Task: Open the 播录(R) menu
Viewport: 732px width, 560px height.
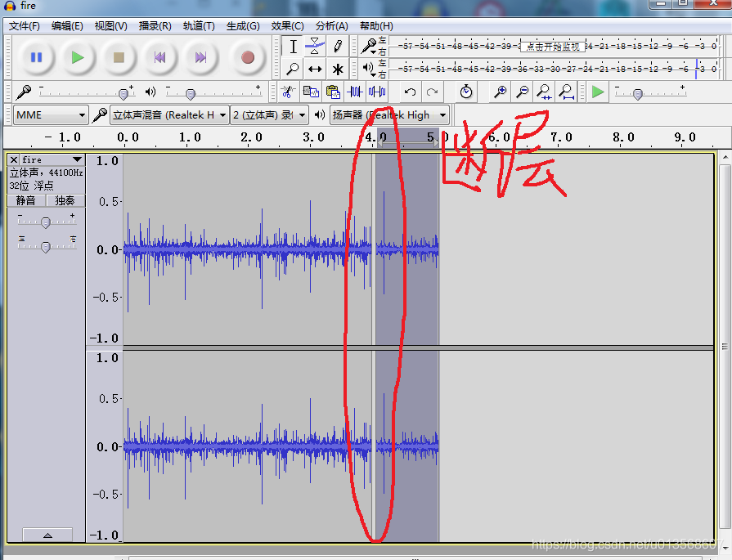Action: click(x=155, y=26)
